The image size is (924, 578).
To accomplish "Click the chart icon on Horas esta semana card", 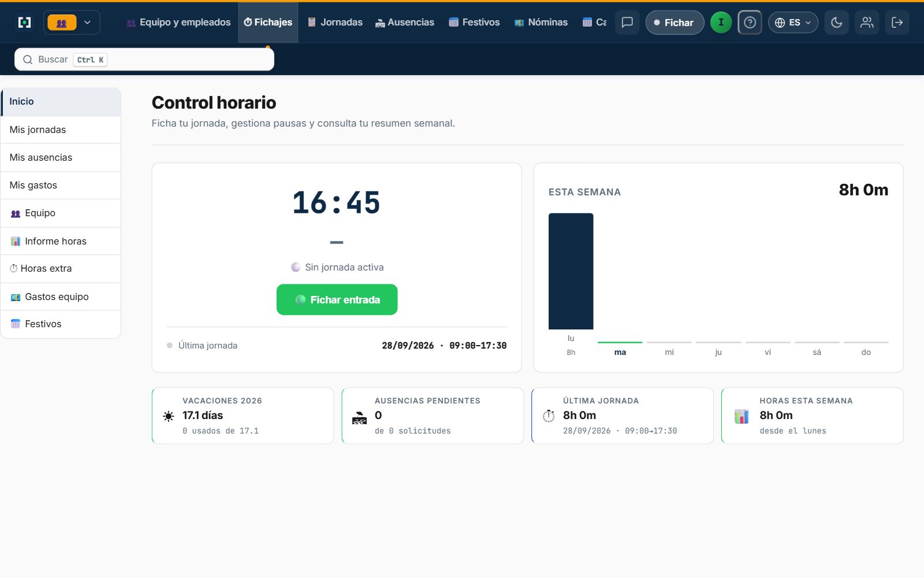I will coord(742,416).
